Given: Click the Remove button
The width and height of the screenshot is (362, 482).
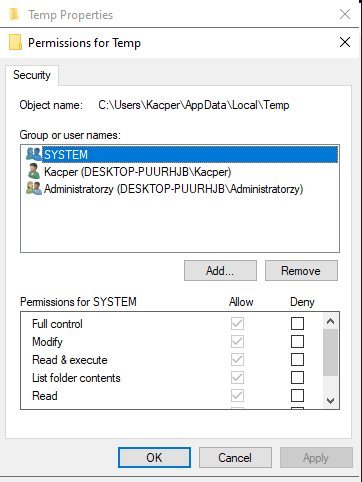Looking at the screenshot, I should 301,271.
